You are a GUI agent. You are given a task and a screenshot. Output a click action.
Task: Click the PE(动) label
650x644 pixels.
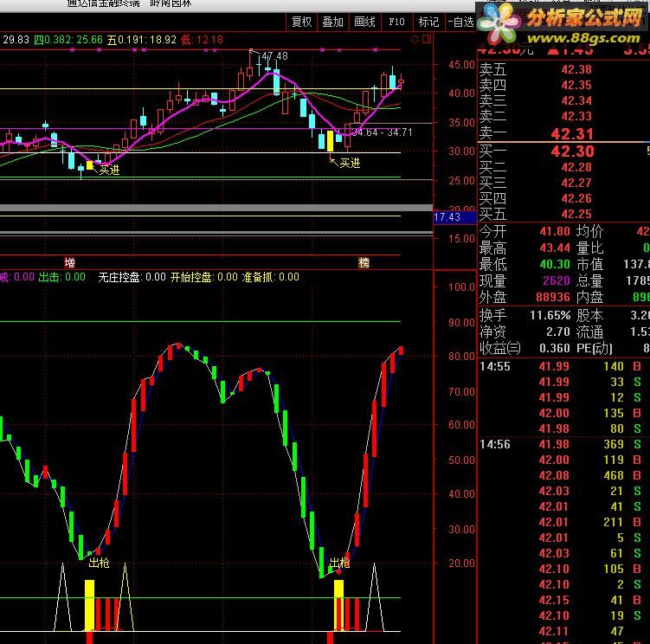click(594, 348)
